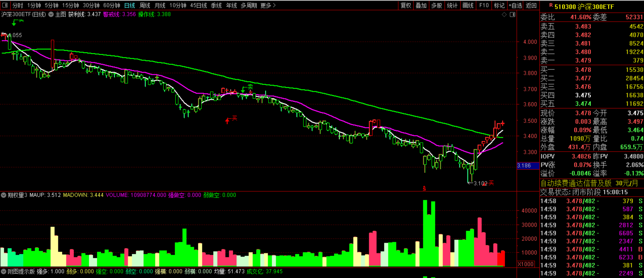The height and width of the screenshot is (278, 644).
Task: Click the 自动续费通达信普及版 promotion text
Action: (x=576, y=183)
